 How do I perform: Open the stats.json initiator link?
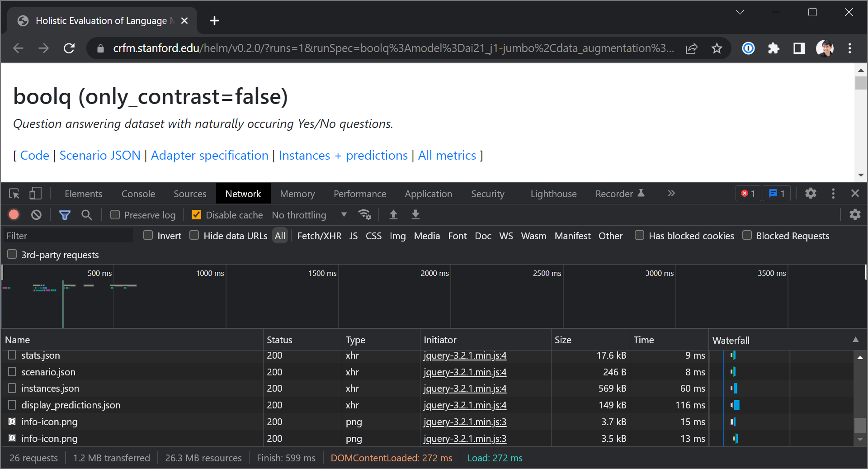465,355
